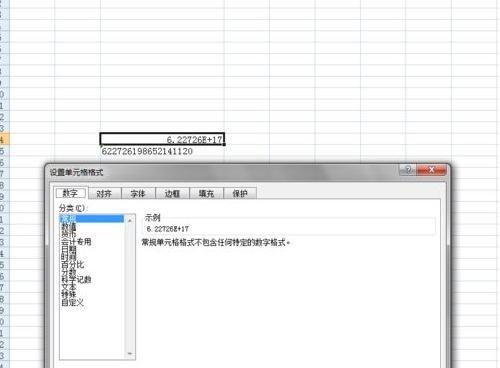The width and height of the screenshot is (500, 368).
Task: Click the category list scroll-up arrow
Action: (x=130, y=220)
